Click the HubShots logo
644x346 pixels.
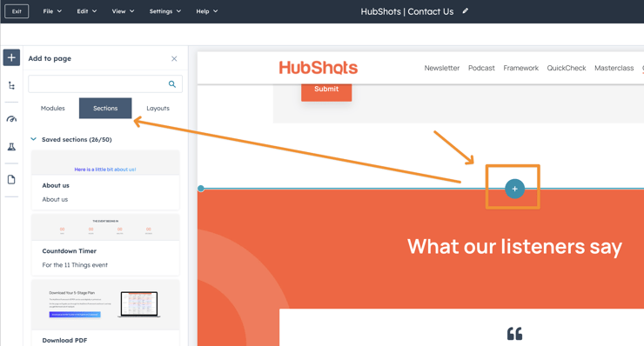(x=319, y=68)
